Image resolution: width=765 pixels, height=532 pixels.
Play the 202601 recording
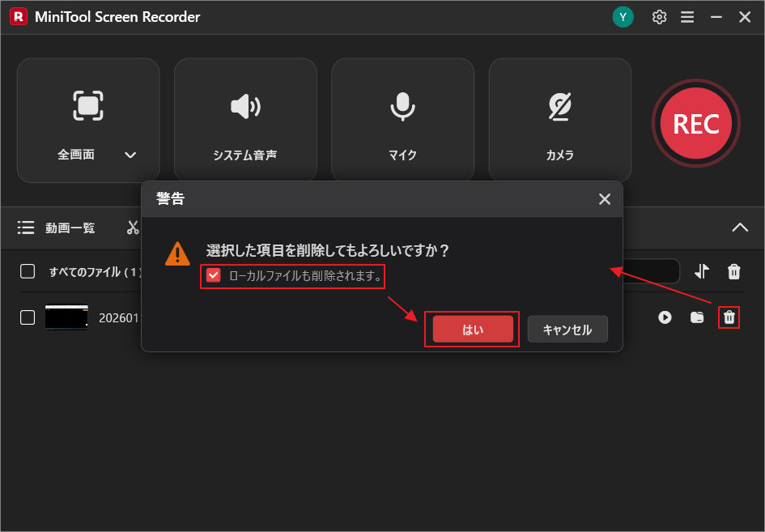pyautogui.click(x=665, y=317)
